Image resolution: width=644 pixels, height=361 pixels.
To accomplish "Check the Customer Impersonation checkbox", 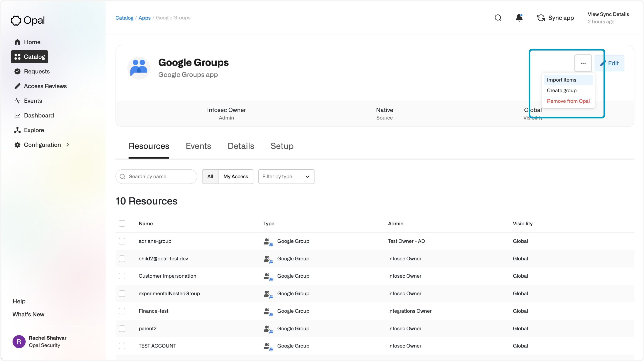I will click(122, 276).
